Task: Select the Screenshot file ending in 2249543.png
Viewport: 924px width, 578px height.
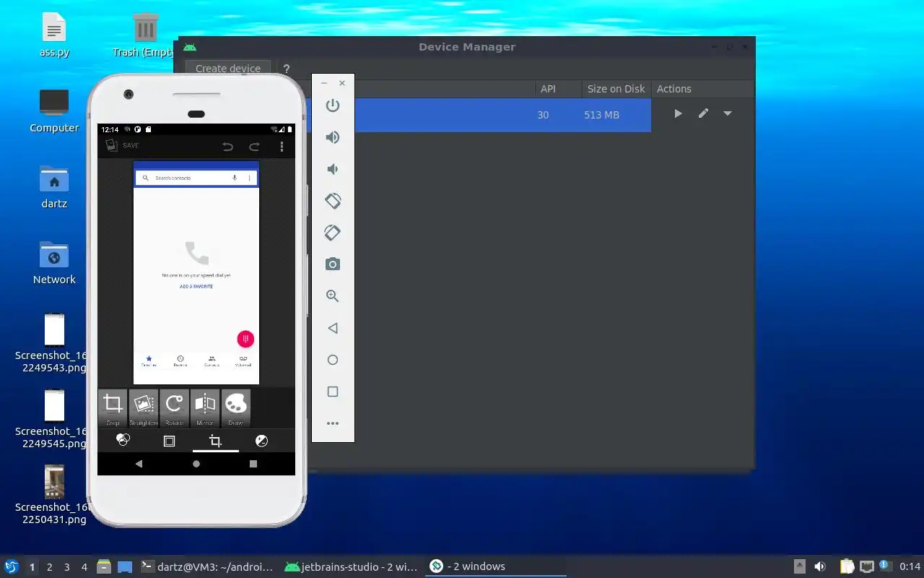Action: point(54,342)
